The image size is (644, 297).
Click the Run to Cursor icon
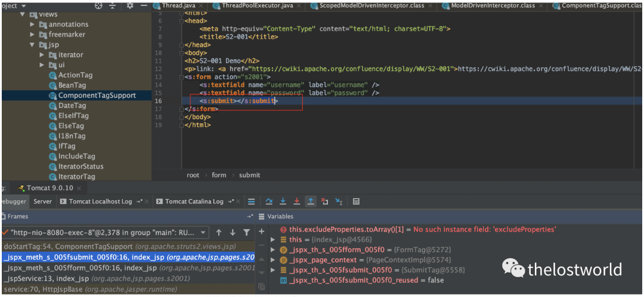coord(338,202)
